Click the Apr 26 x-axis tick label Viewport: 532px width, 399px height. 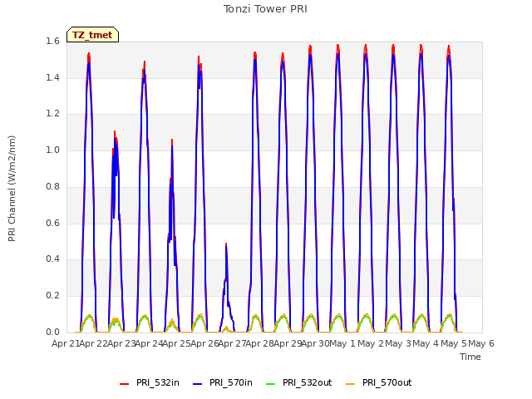[204, 343]
